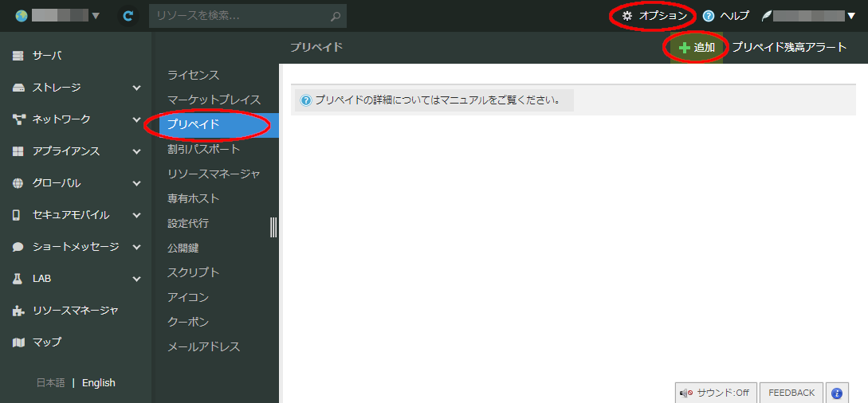This screenshot has width=868, height=403.
Task: Switch language to English
Action: click(99, 383)
